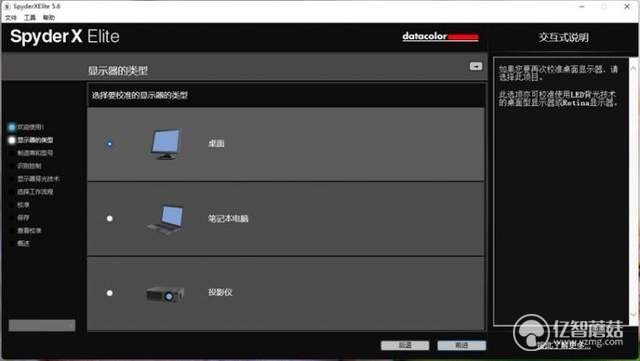Select the 概述 step in sidebar
The width and height of the screenshot is (640, 361).
23,243
